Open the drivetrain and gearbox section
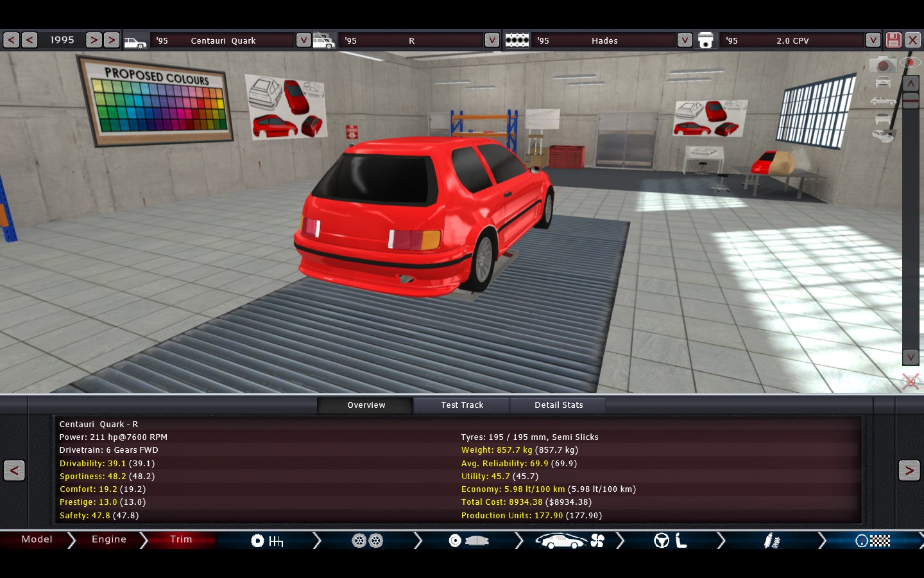Image resolution: width=924 pixels, height=578 pixels. (267, 541)
